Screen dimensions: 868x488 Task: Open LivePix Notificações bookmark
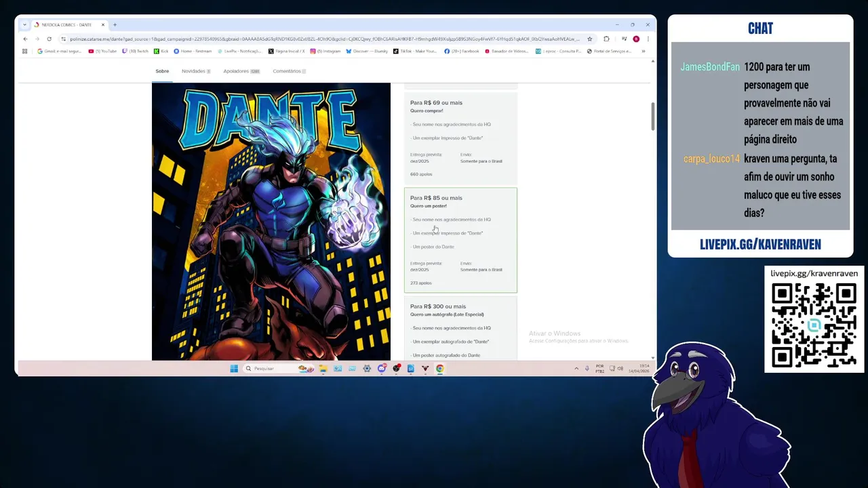[x=239, y=51]
